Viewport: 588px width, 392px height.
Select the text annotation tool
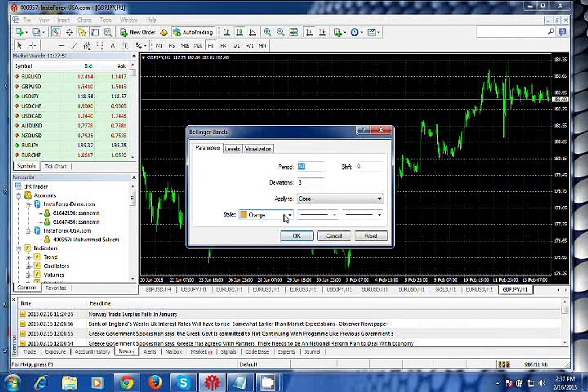pyautogui.click(x=112, y=45)
